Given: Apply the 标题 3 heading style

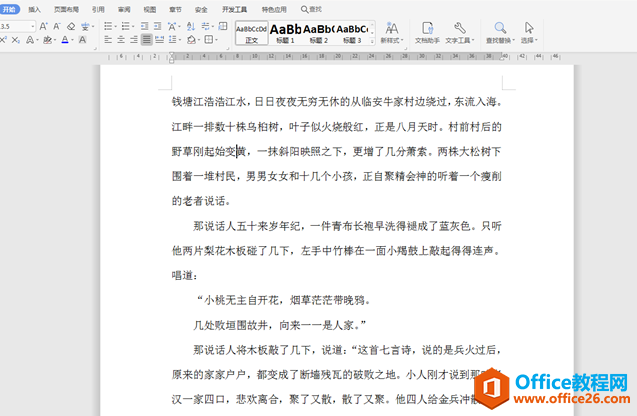Looking at the screenshot, I should coord(352,33).
